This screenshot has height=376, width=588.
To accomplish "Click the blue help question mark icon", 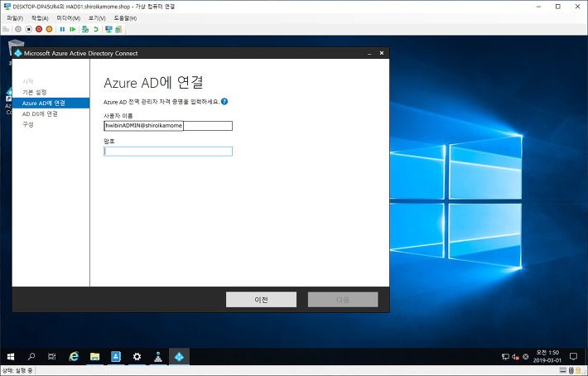I will pyautogui.click(x=224, y=102).
